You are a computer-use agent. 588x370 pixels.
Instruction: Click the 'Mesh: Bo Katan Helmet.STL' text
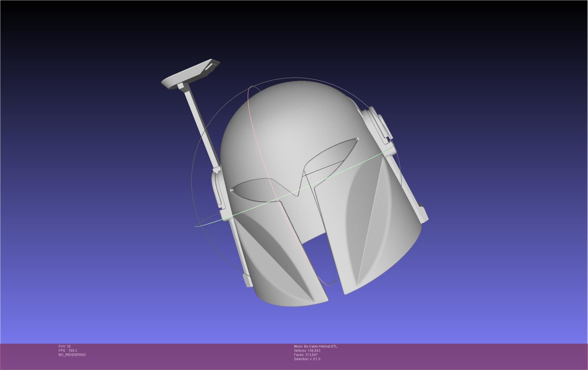click(316, 346)
